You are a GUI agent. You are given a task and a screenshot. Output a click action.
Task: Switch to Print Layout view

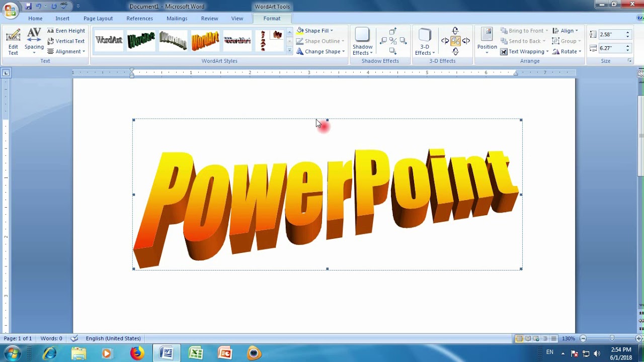click(x=519, y=338)
